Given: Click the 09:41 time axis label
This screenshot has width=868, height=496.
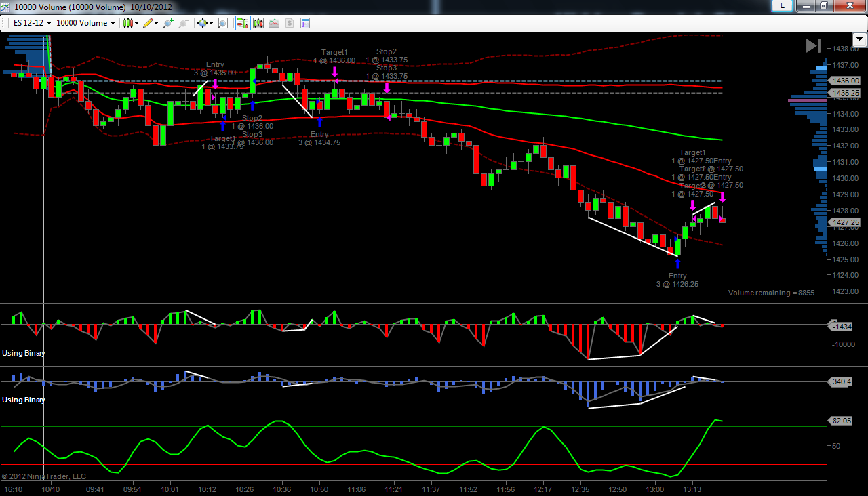Looking at the screenshot, I should click(96, 489).
